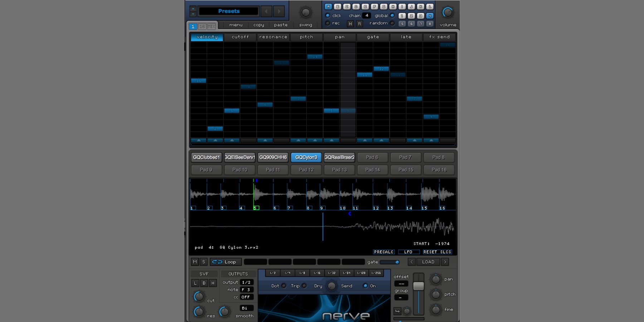Select the GQCylon3 pad
Viewport: 644px width, 322px height.
pyautogui.click(x=306, y=157)
